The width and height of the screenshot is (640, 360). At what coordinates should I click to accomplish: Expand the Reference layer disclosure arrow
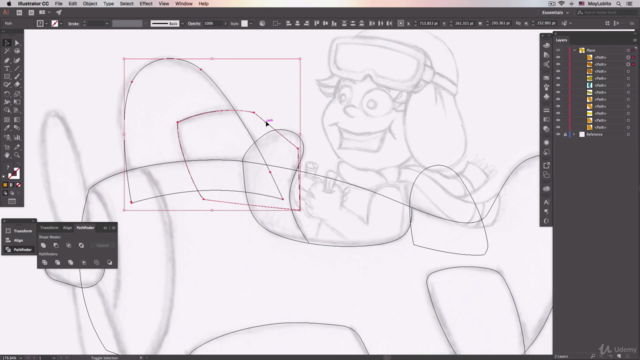[574, 134]
